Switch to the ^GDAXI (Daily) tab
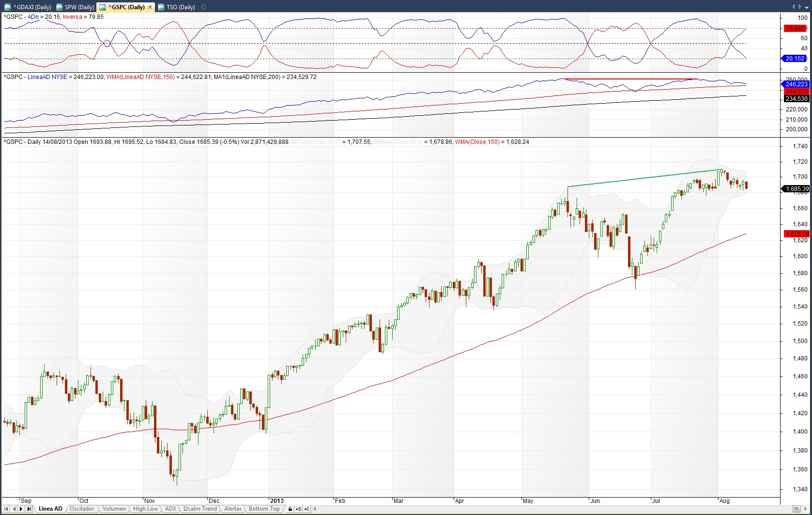This screenshot has width=812, height=515. (x=28, y=7)
